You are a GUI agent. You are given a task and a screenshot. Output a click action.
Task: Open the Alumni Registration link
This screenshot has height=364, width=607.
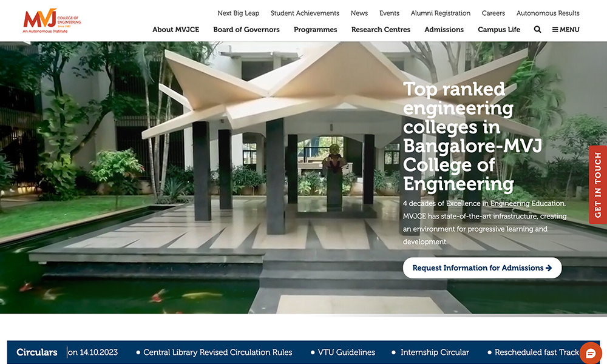pyautogui.click(x=440, y=13)
